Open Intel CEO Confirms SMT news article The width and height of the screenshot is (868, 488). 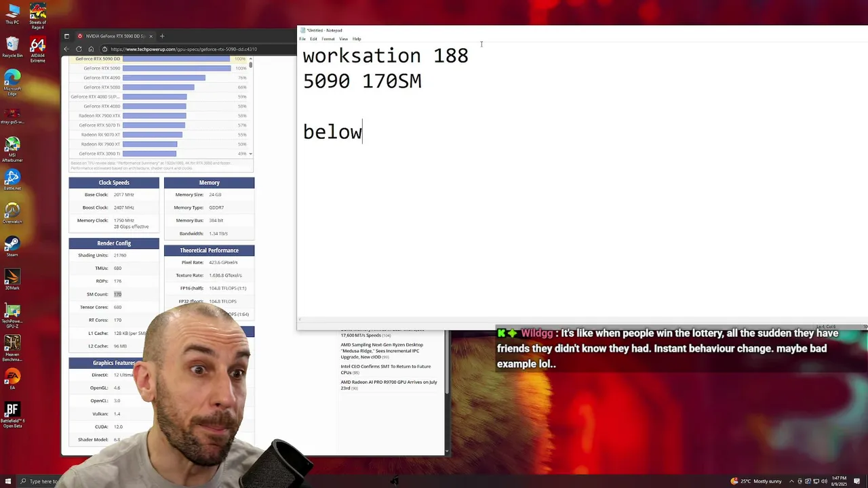(385, 369)
